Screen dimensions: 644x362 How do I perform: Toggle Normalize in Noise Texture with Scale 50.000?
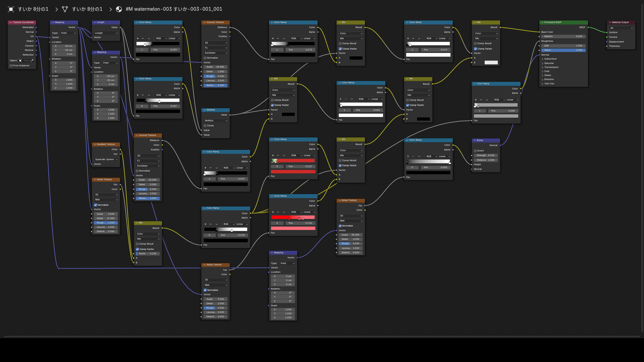click(x=340, y=226)
